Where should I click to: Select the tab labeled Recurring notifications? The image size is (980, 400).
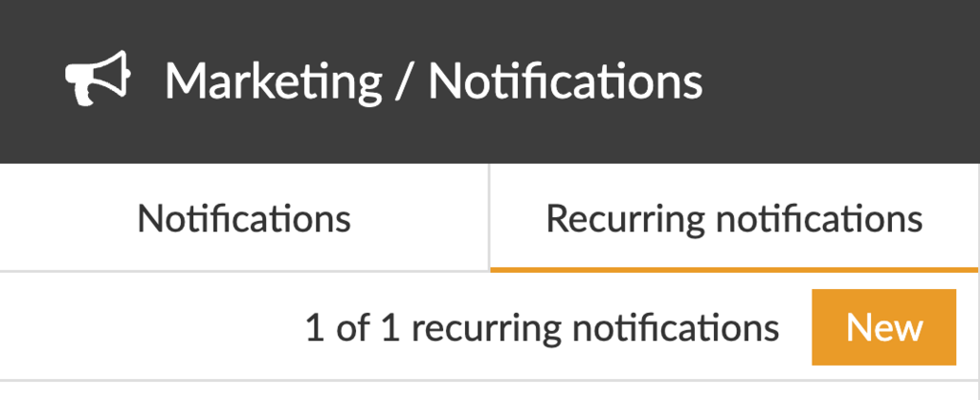pos(734,218)
